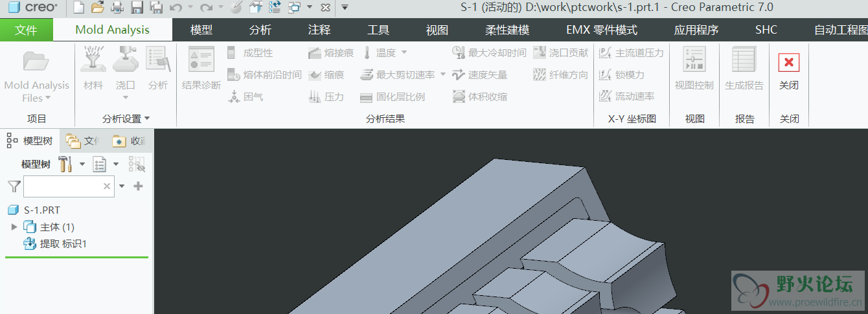The height and width of the screenshot is (314, 868).
Task: Click the 困气 air trap result
Action: [x=246, y=96]
